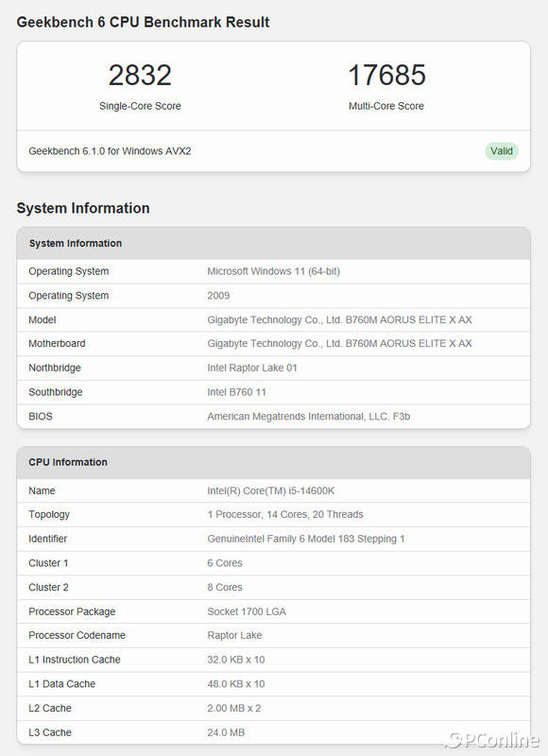This screenshot has width=548, height=756.
Task: Click the Single-Core Score label
Action: (140, 106)
